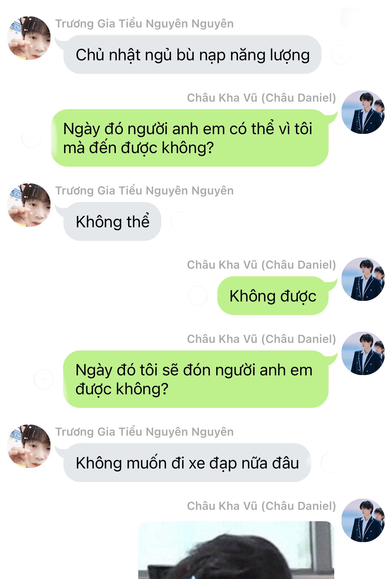Tap plus icon beside 'Ngày đó người anh em có thể' bubble

click(x=31, y=138)
